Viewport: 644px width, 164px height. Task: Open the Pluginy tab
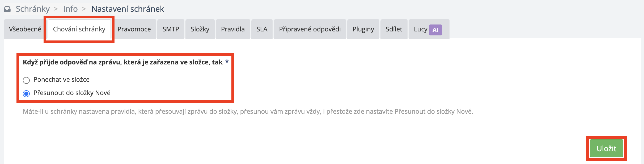coord(363,29)
